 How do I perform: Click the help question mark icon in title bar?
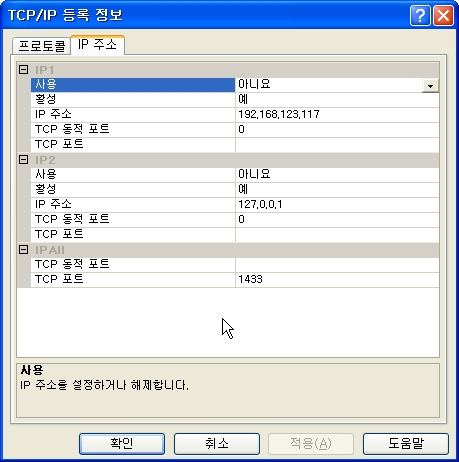(x=420, y=15)
